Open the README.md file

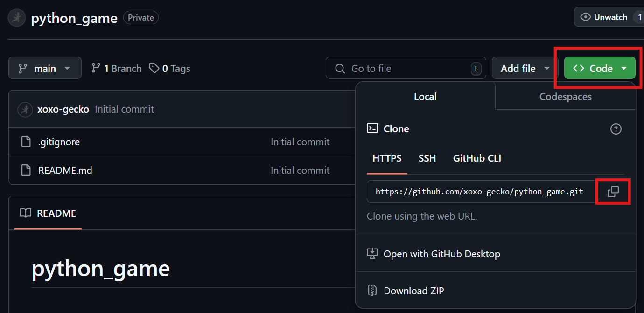pos(65,170)
